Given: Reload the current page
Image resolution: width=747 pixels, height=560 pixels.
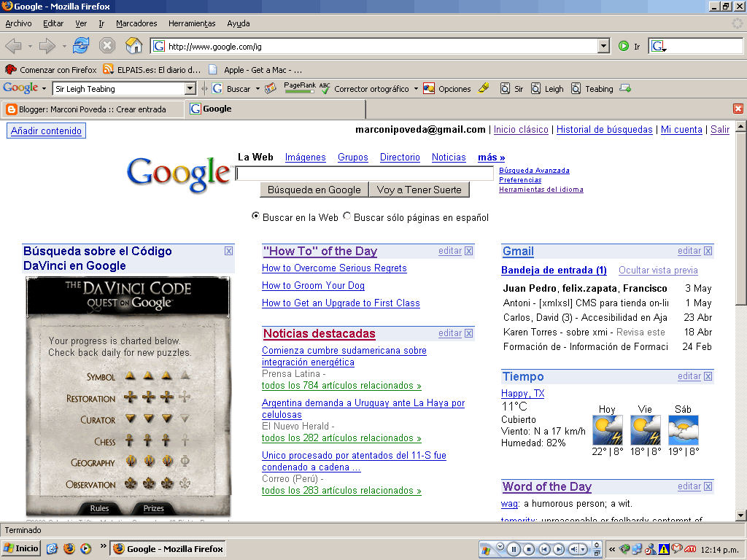Looking at the screenshot, I should pos(81,46).
